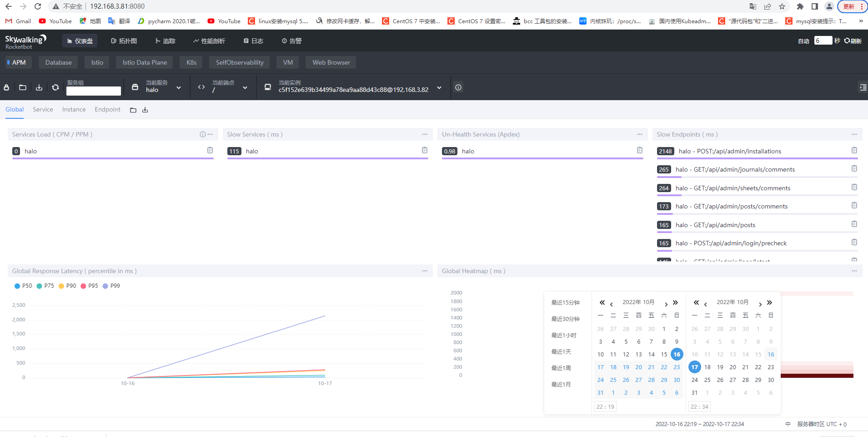The width and height of the screenshot is (868, 437).
Task: Click the folder icon next to Endpoint tab
Action: (x=133, y=110)
